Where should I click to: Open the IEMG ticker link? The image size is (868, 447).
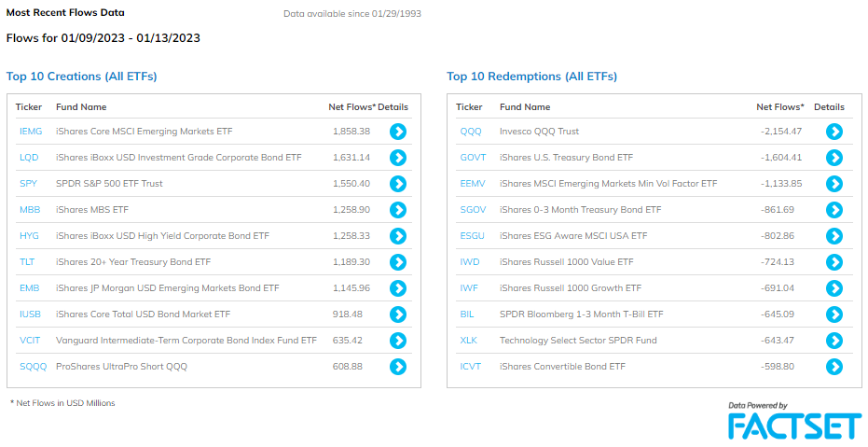coord(31,132)
